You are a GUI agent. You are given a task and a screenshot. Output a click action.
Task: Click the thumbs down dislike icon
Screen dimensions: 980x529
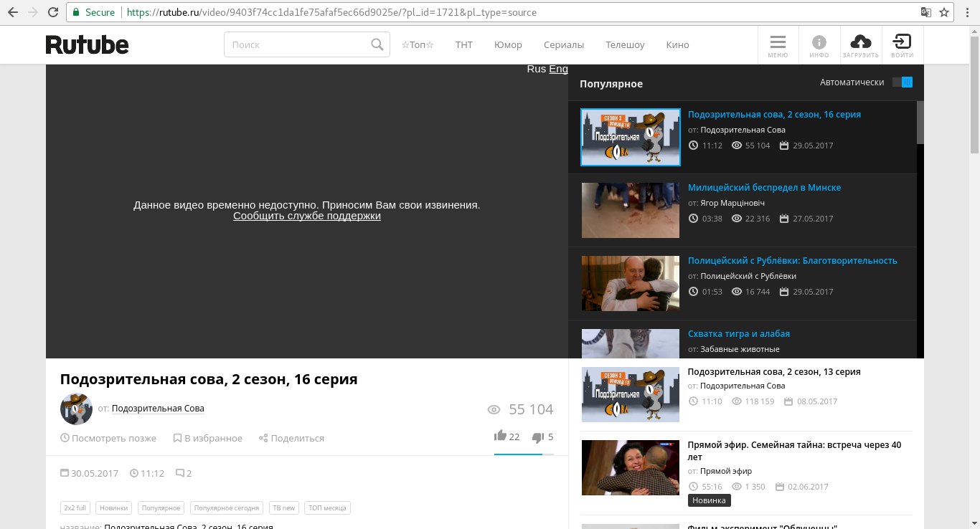[x=537, y=437]
